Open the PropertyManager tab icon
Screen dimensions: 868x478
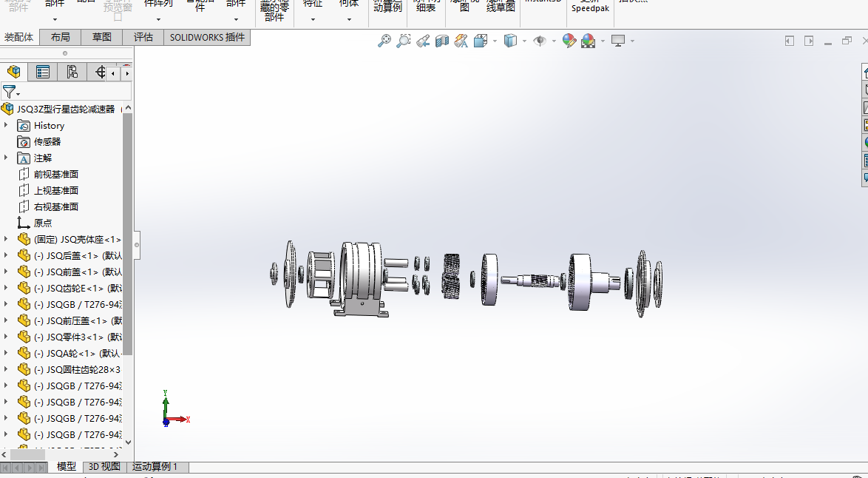pos(43,72)
